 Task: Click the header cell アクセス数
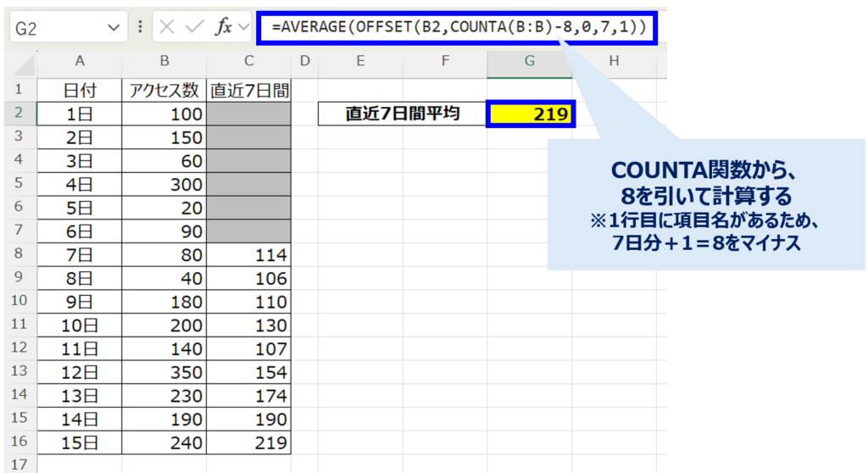(164, 91)
